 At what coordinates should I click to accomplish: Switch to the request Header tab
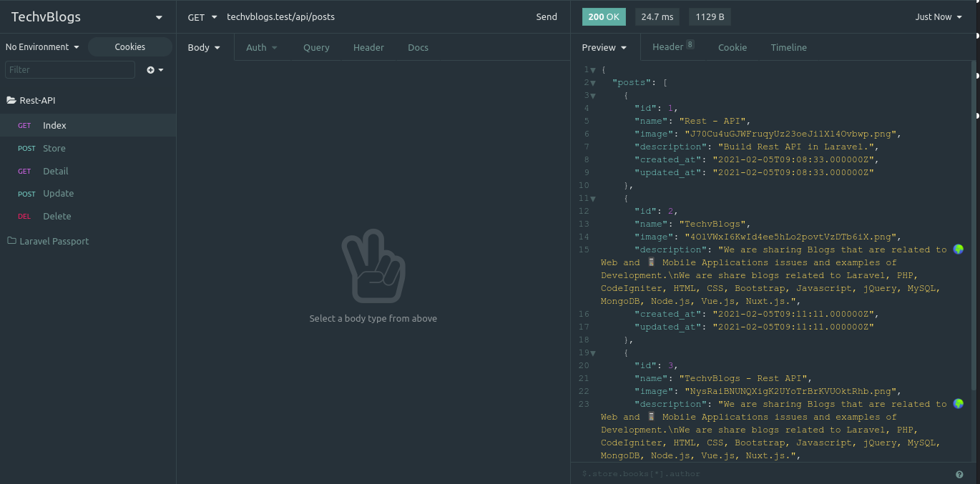[368, 47]
